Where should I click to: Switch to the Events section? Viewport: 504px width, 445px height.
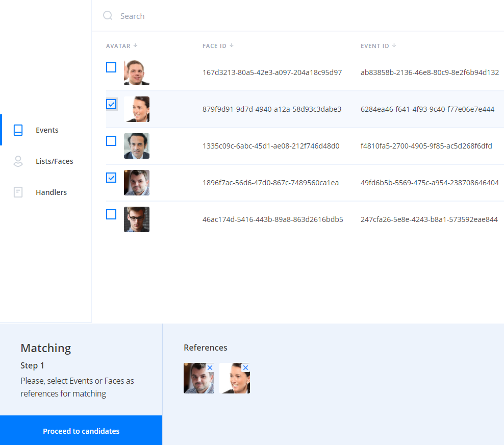pos(47,130)
